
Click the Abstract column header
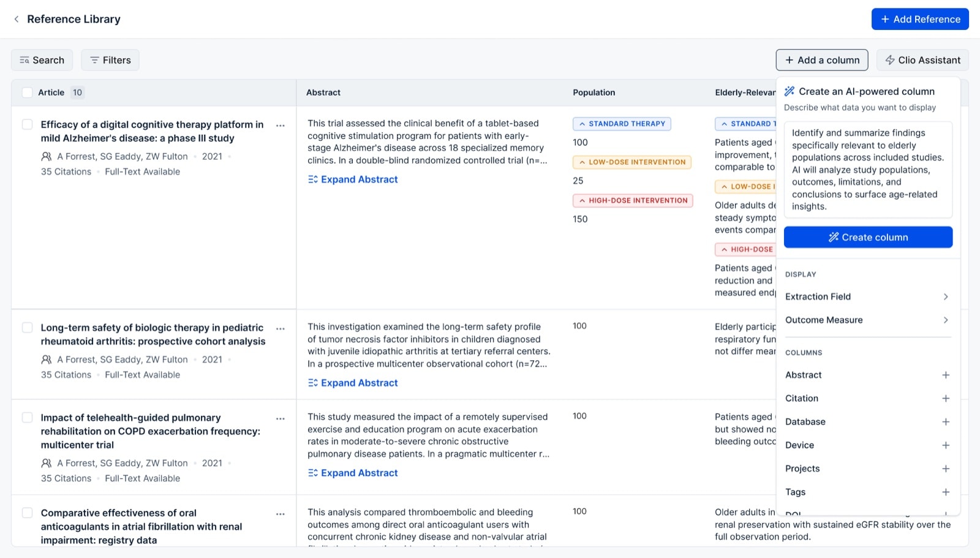[x=323, y=92]
